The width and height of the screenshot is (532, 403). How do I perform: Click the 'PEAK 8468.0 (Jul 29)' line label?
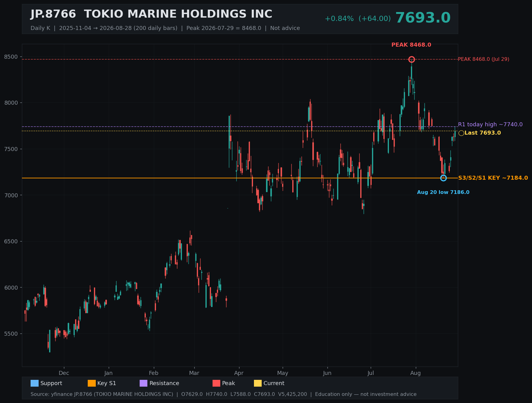point(483,59)
